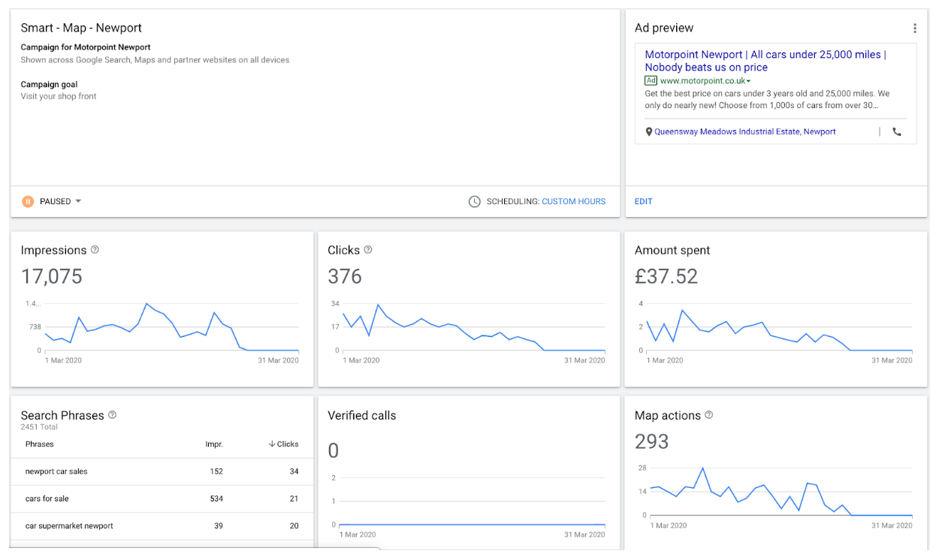Click the '2451 Total' search phrases count
This screenshot has width=942, height=560.
(x=40, y=426)
